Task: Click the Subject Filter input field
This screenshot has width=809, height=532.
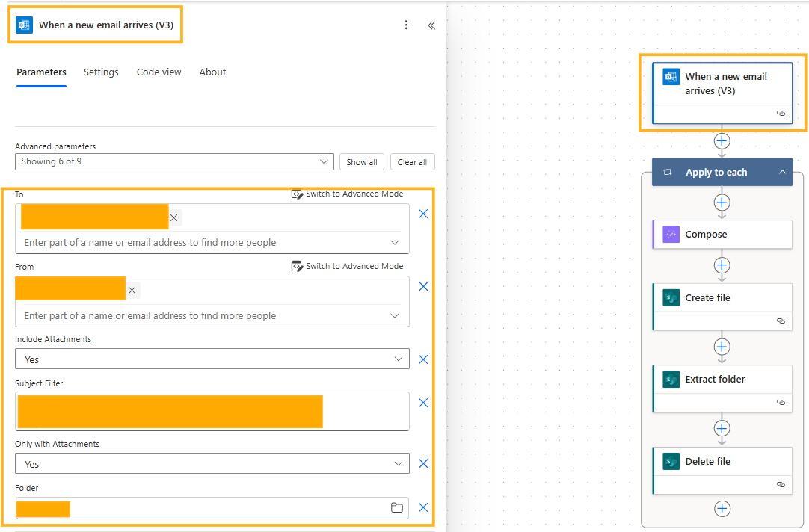Action: pos(212,412)
